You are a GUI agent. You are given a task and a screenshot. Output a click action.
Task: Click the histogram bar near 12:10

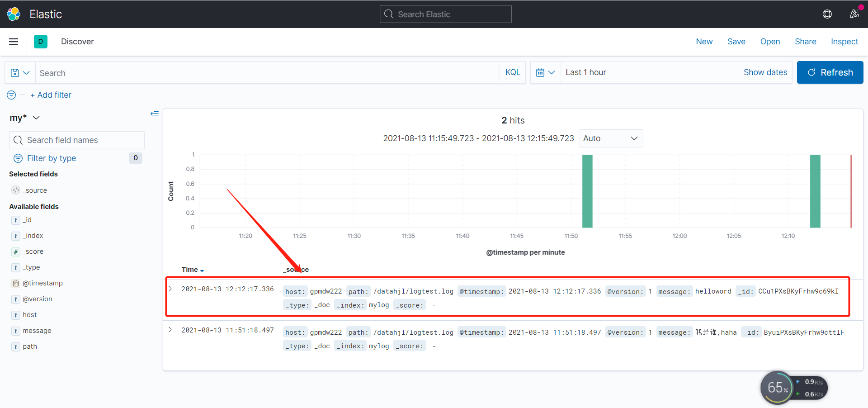pos(815,191)
